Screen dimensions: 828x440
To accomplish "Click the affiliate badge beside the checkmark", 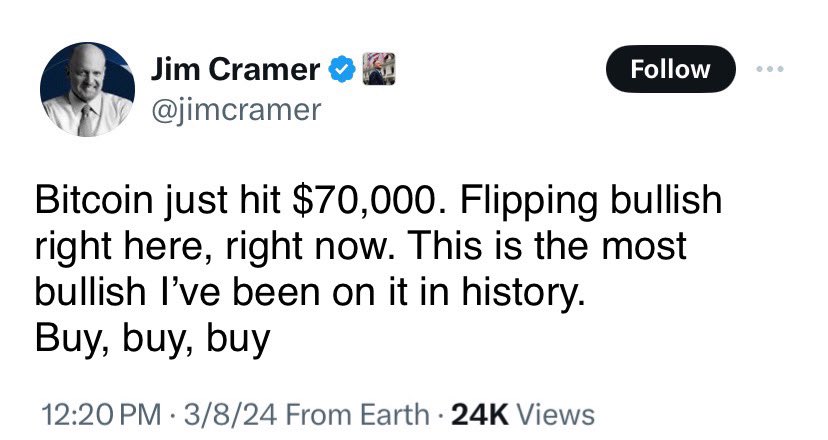I will point(373,69).
